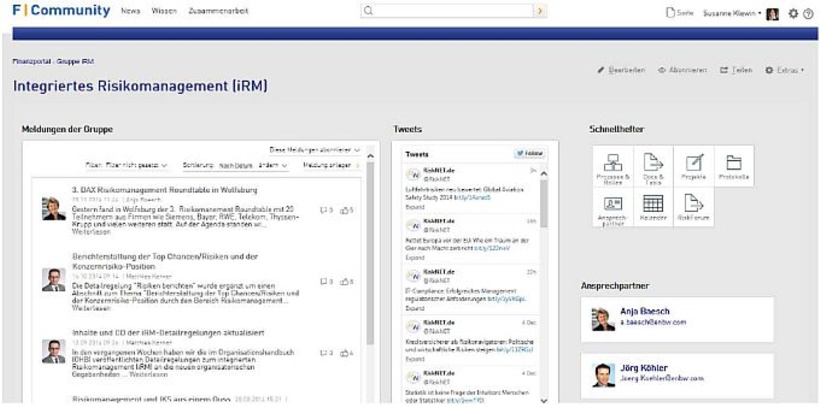Click Jörg Köhler's contact photo

tap(603, 375)
